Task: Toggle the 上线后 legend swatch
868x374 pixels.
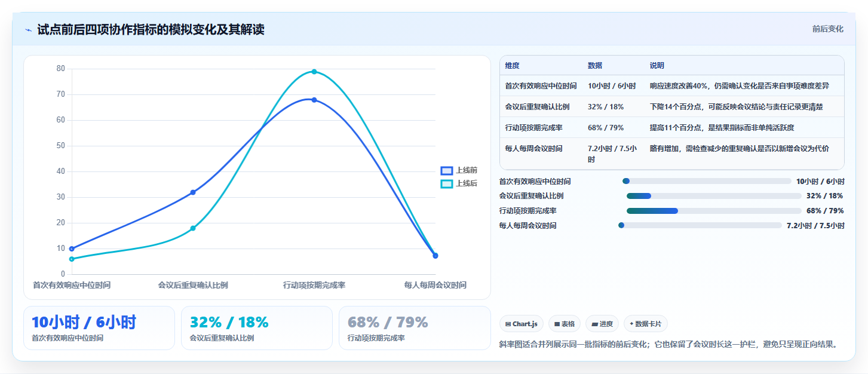Action: coord(447,183)
